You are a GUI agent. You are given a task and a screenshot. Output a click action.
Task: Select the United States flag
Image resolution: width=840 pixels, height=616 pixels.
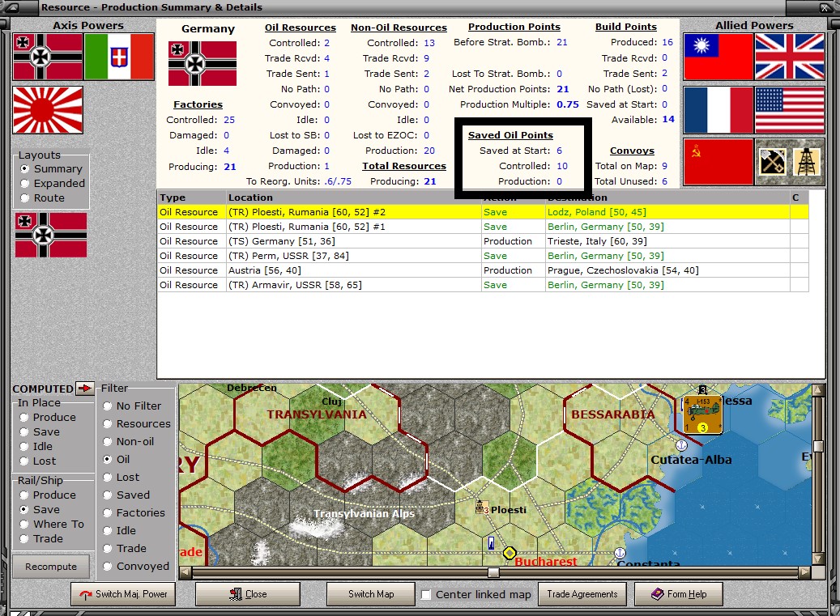[x=790, y=110]
